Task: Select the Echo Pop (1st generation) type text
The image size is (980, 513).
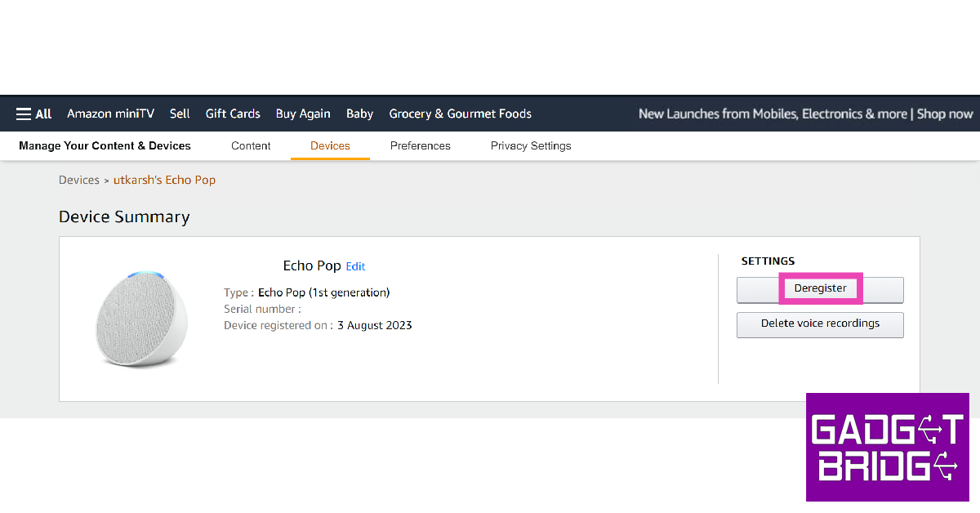Action: (324, 292)
